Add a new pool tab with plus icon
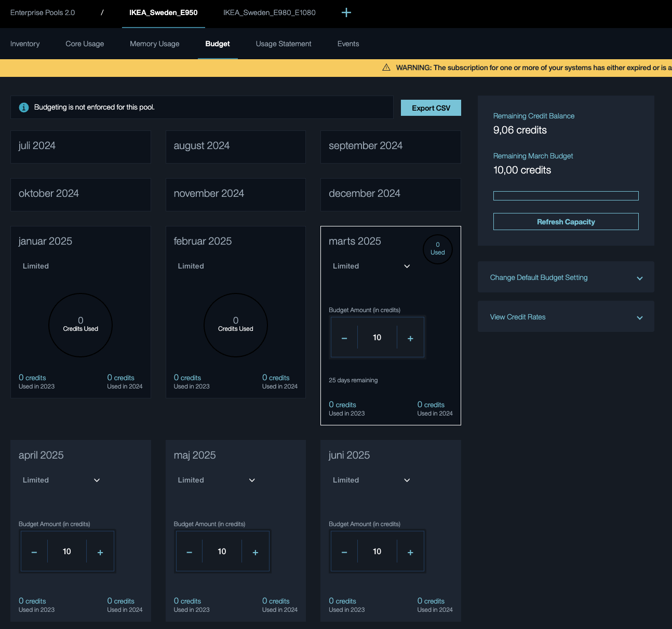Viewport: 672px width, 629px height. (x=346, y=12)
